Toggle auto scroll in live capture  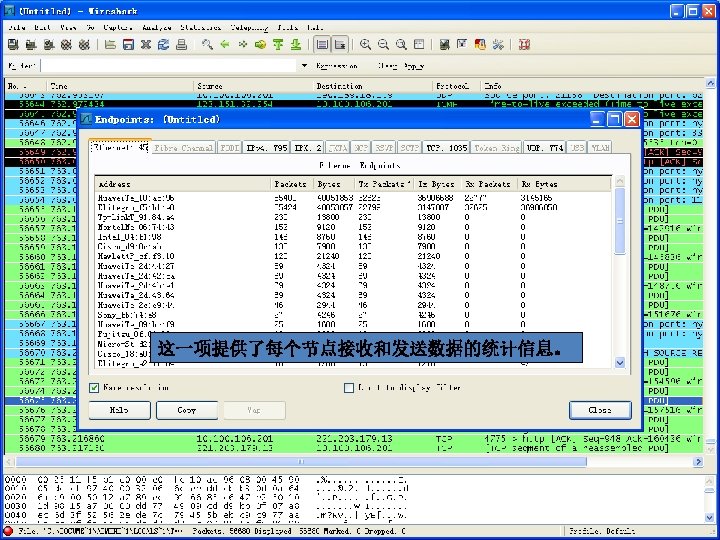pos(340,45)
